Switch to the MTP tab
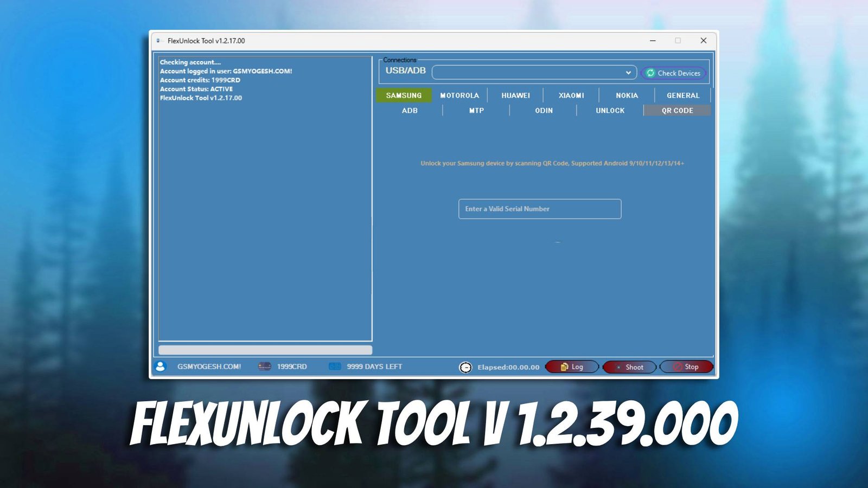The image size is (868, 488). click(x=476, y=111)
